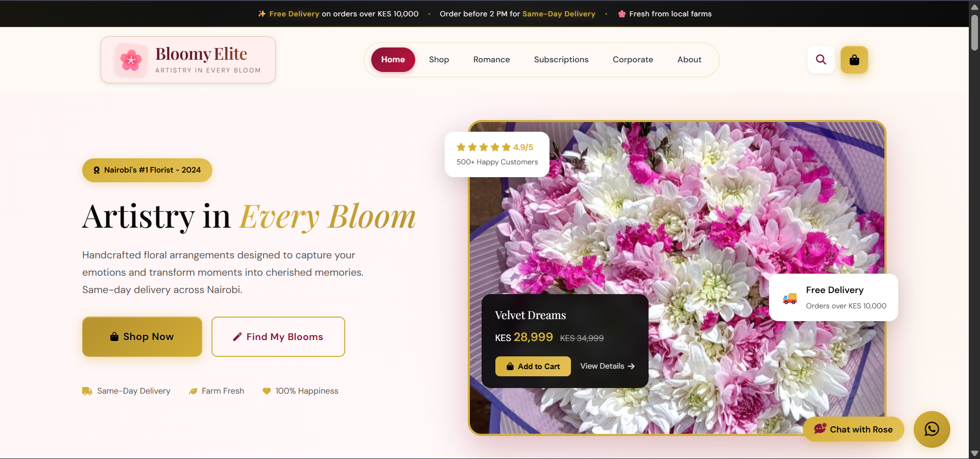Click the Free Delivery card heading
Viewport: 980px width, 459px height.
click(834, 290)
